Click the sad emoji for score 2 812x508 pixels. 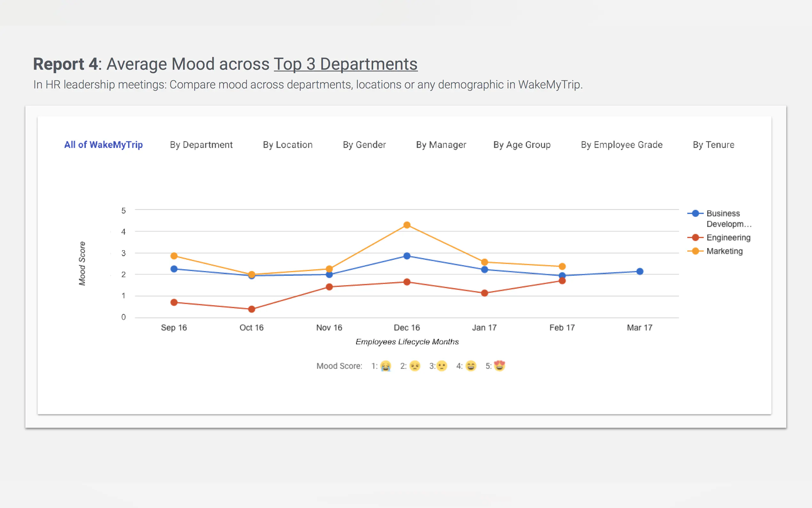click(415, 366)
